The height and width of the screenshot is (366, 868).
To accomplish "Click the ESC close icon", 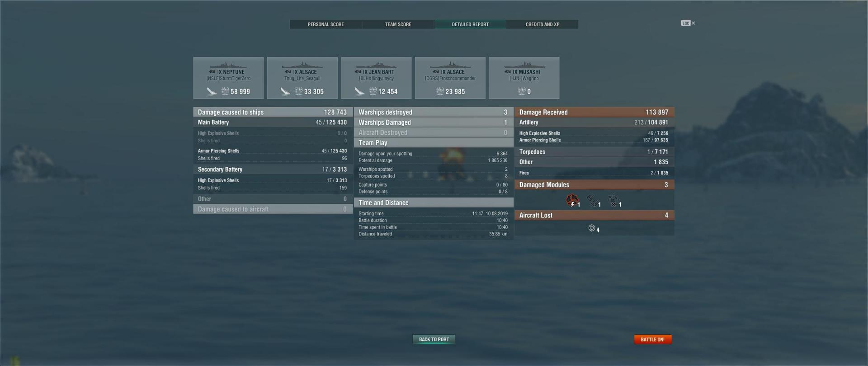I will tap(688, 23).
